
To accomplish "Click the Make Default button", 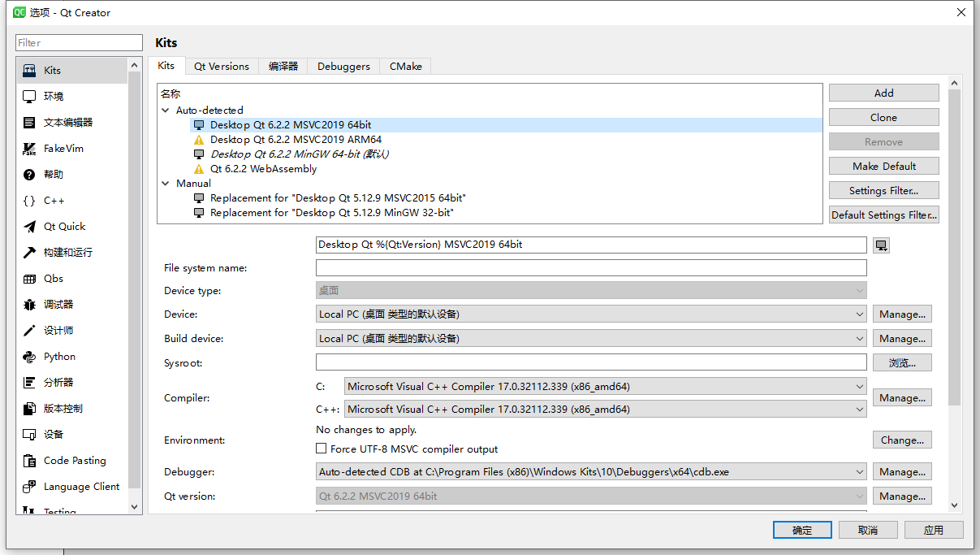I will (x=883, y=166).
